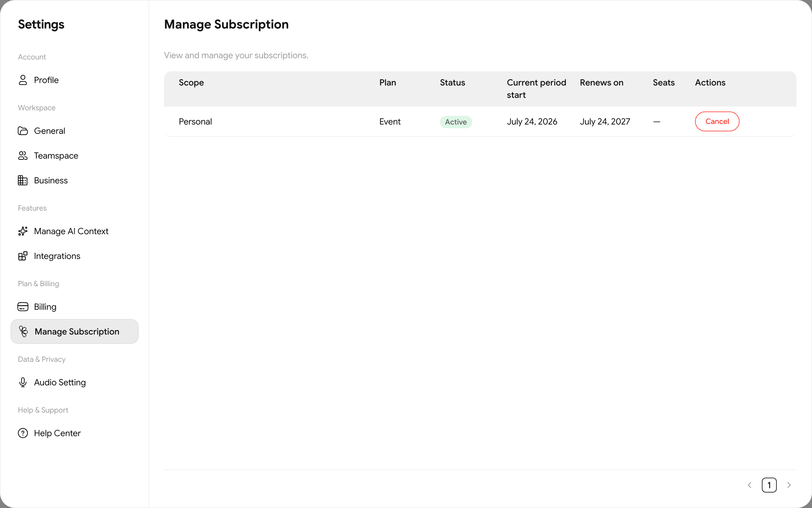Click the General folder icon
This screenshot has height=508, width=812.
pos(23,131)
